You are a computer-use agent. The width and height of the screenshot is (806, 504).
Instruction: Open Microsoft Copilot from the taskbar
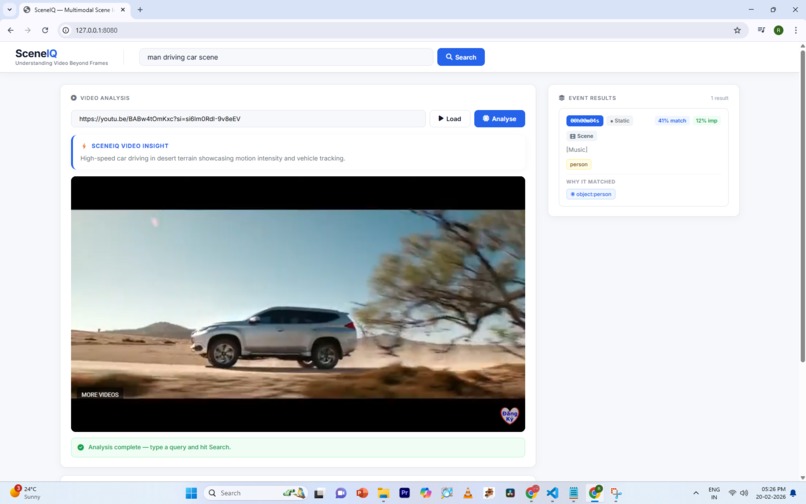pyautogui.click(x=426, y=493)
